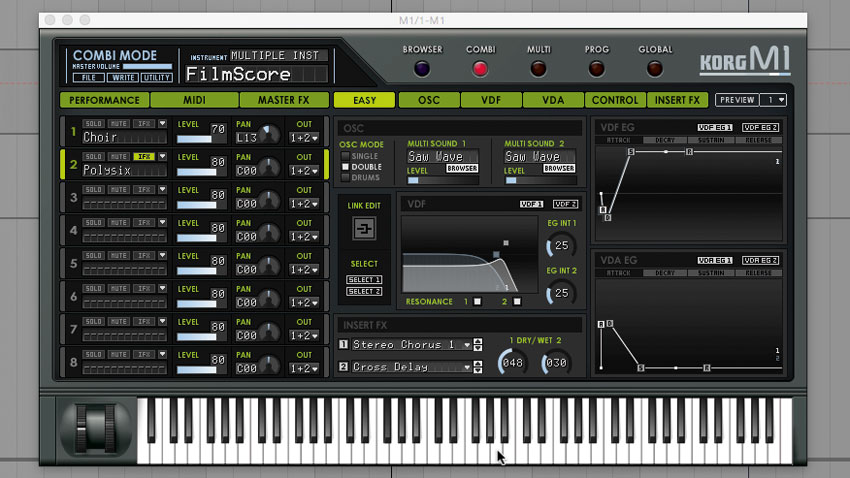
Task: Open the VDF tab
Action: [491, 100]
